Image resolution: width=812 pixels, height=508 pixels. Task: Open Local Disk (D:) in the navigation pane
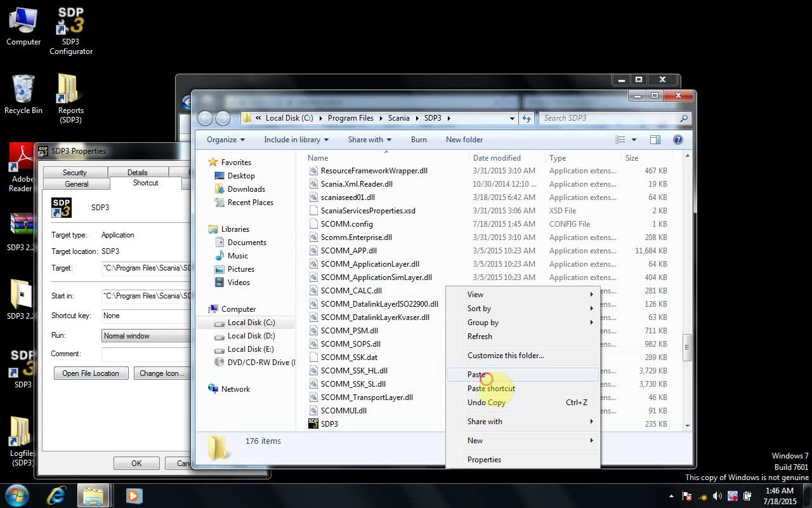point(251,336)
